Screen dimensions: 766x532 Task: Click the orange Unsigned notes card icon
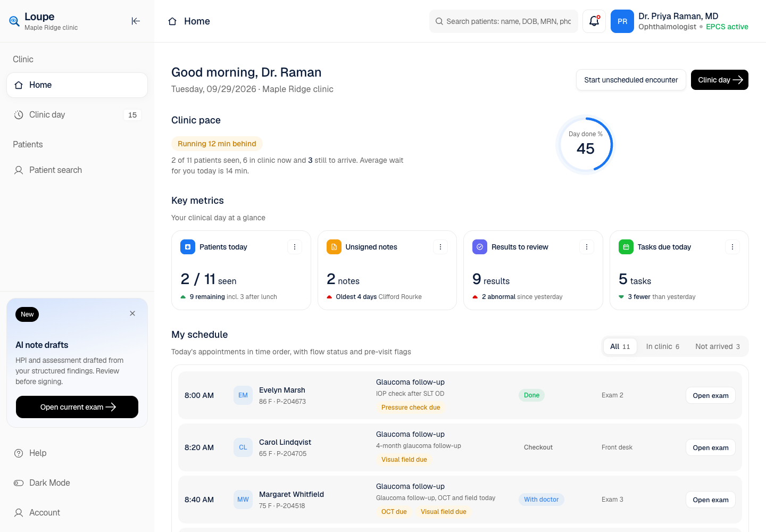click(334, 247)
